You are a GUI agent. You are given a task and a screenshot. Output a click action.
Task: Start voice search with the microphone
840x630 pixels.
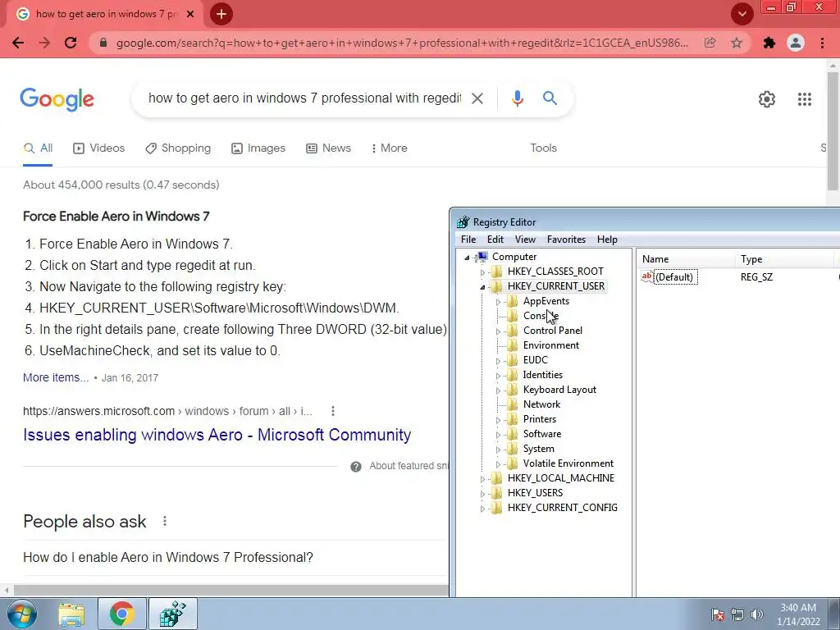pyautogui.click(x=517, y=98)
